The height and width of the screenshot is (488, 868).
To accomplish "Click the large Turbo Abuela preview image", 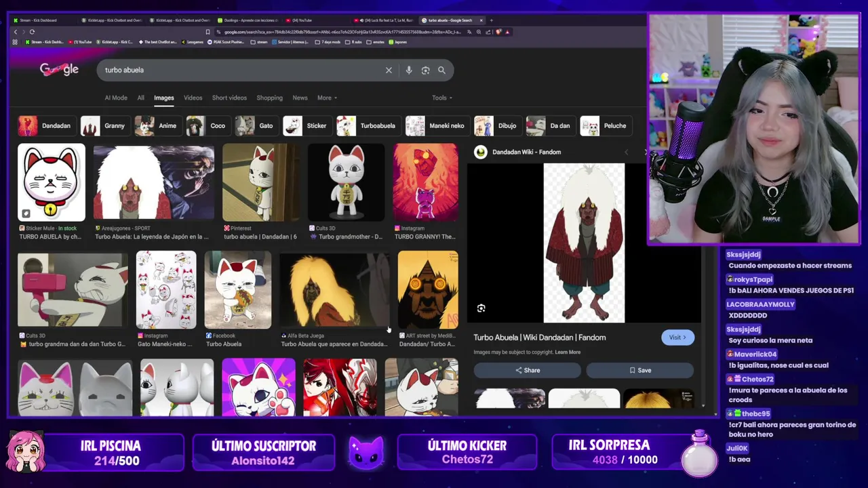I will [x=584, y=243].
